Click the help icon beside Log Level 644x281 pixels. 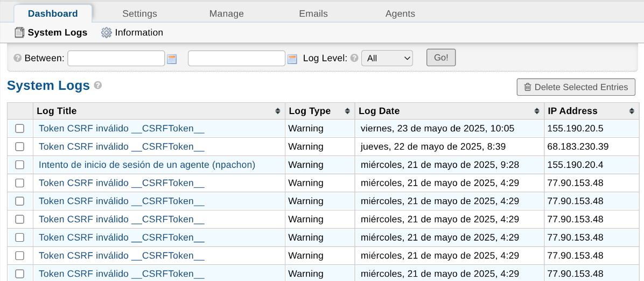point(354,58)
